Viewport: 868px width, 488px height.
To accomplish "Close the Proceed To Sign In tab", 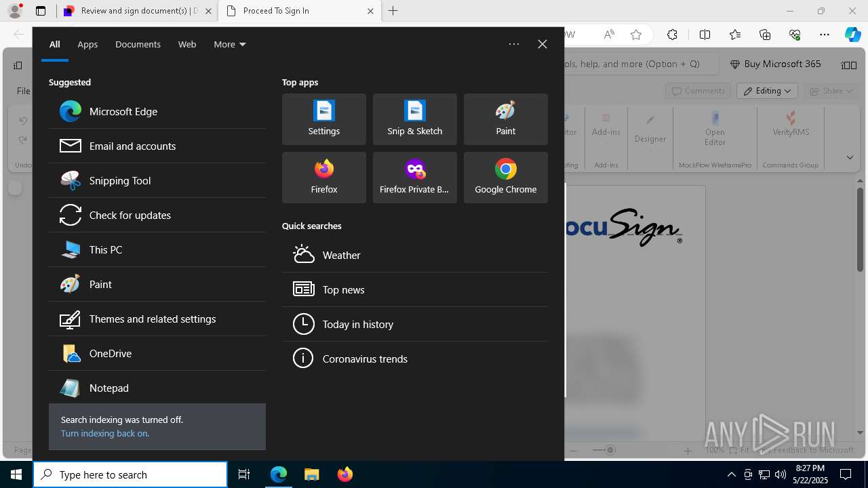I will (x=370, y=11).
